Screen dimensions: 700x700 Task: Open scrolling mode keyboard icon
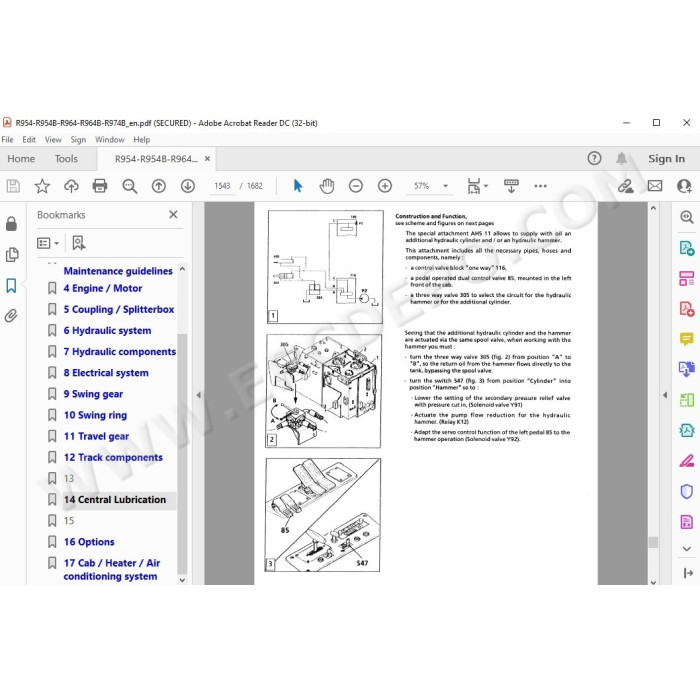tap(511, 186)
